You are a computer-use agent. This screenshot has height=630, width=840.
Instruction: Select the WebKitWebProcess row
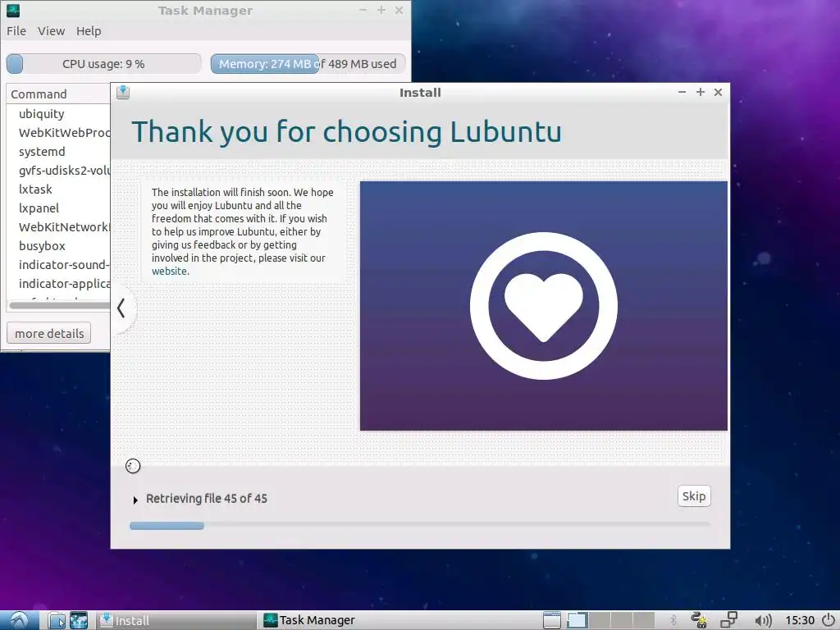[x=58, y=133]
